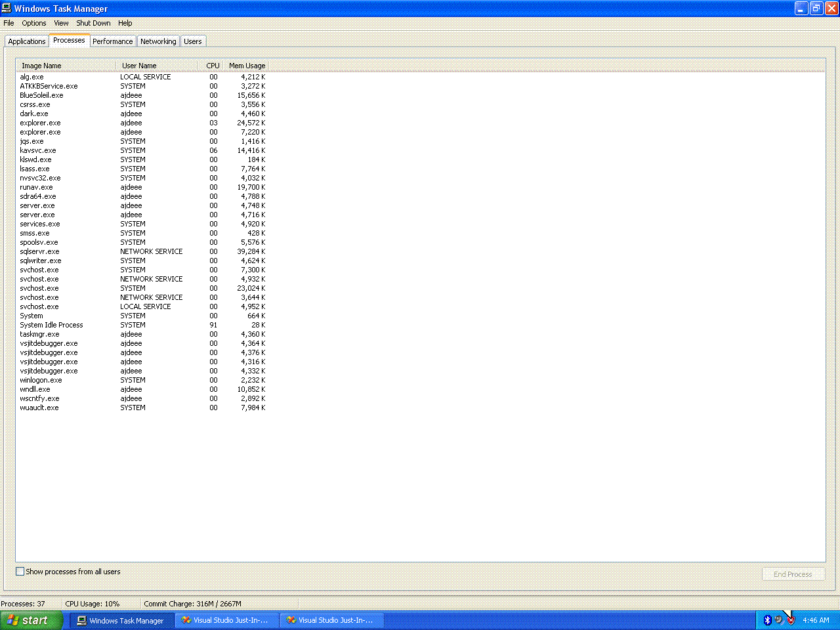This screenshot has height=630, width=840.
Task: Click the red shield security tray icon
Action: (791, 620)
